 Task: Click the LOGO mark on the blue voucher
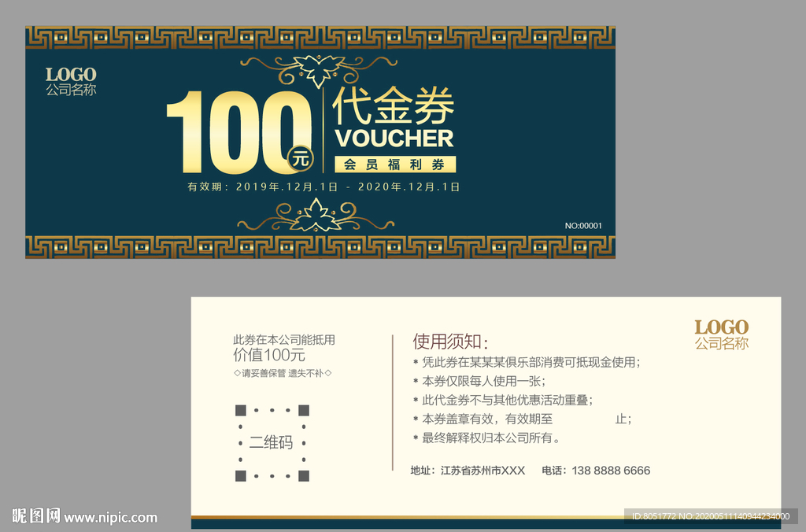[x=71, y=75]
